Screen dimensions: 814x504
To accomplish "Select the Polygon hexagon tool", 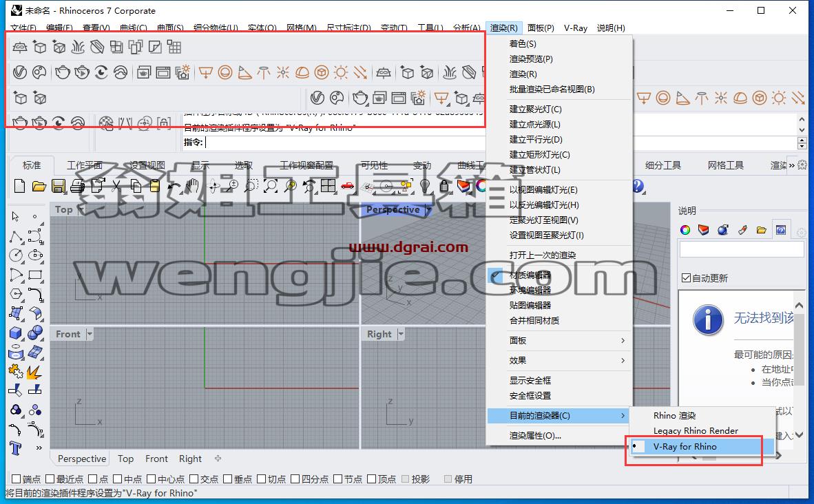I will (x=16, y=294).
